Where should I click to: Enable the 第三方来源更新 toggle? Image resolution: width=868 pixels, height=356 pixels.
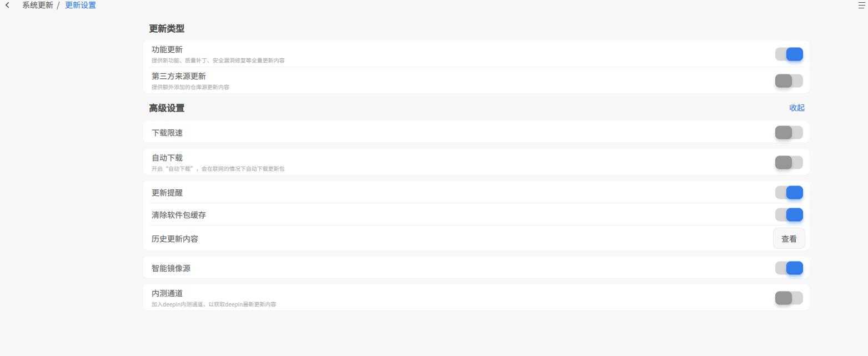click(789, 81)
